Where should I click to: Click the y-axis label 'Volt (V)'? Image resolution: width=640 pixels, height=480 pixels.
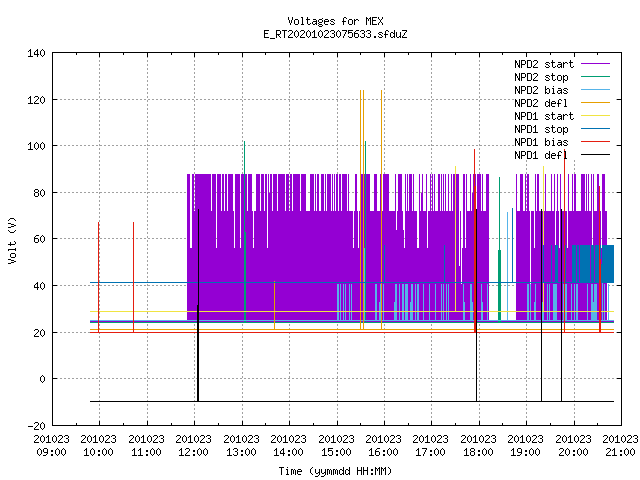12,240
